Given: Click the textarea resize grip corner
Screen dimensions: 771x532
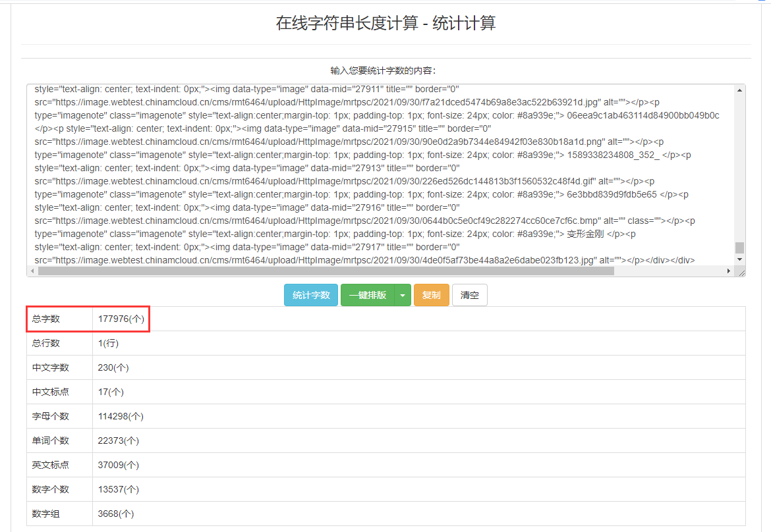Looking at the screenshot, I should point(741,273).
